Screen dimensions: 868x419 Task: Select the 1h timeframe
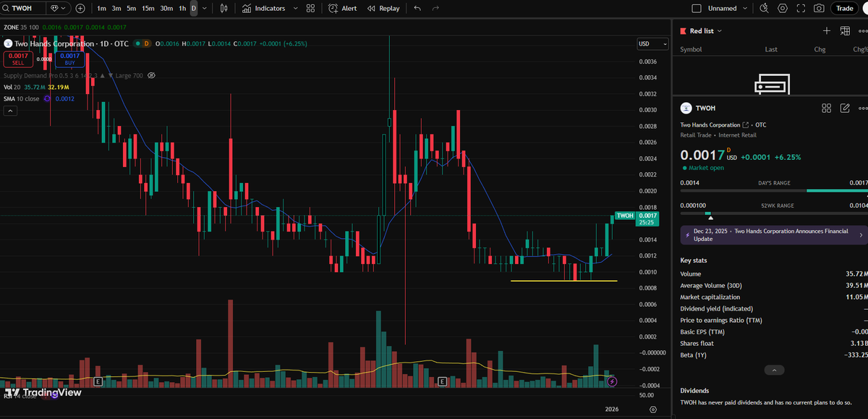point(182,9)
